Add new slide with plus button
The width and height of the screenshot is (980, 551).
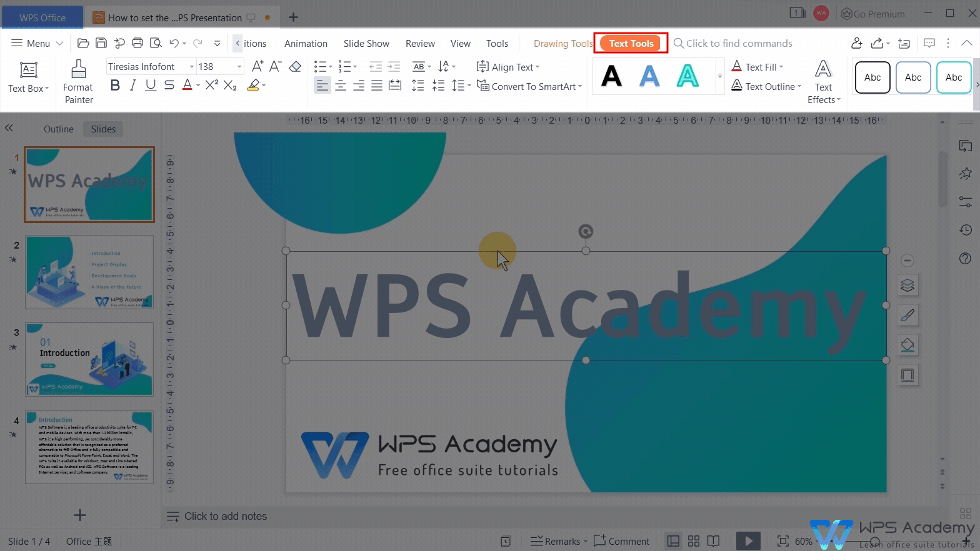click(80, 515)
